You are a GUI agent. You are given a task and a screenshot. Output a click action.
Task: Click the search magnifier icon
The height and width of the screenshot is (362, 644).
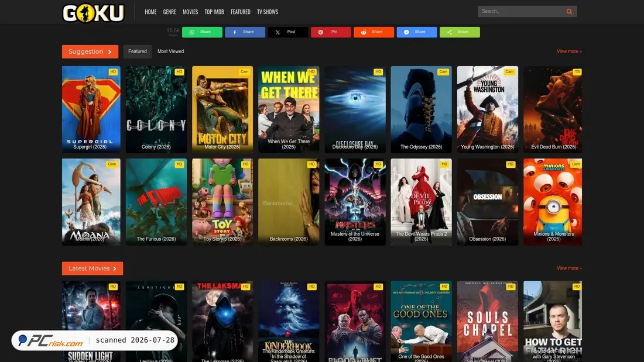coord(569,12)
